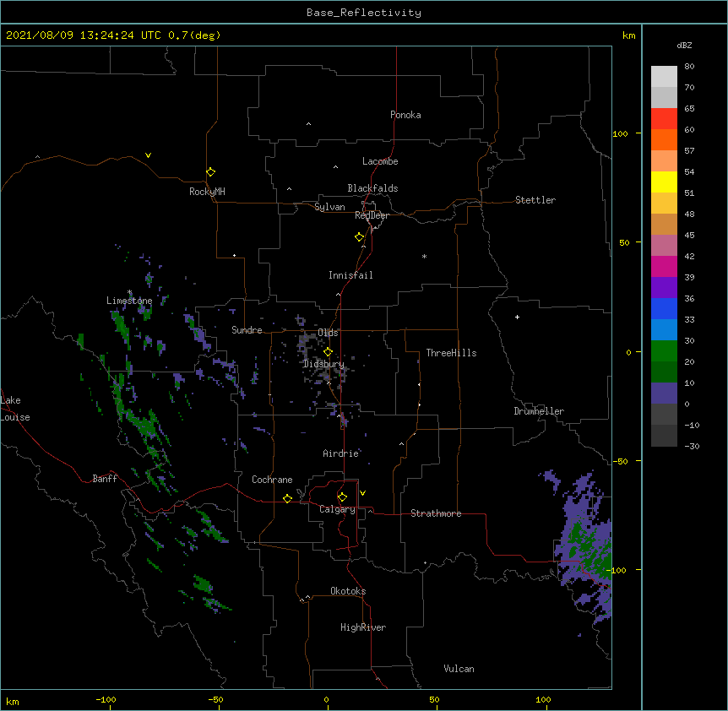
Task: Click the Sylvan label
Action: [x=329, y=207]
